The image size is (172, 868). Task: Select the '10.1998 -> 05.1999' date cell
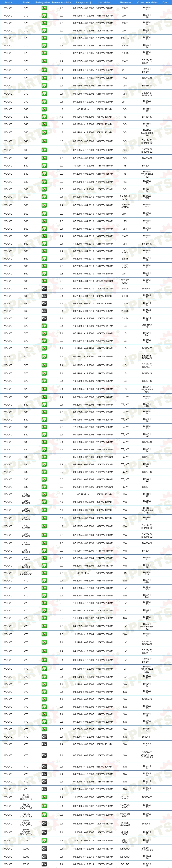point(83,381)
